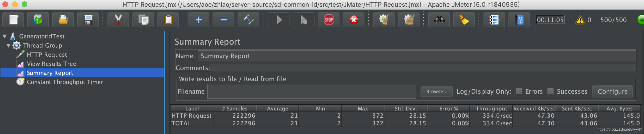
Task: Expand all nodes with plus icon
Action: click(199, 20)
